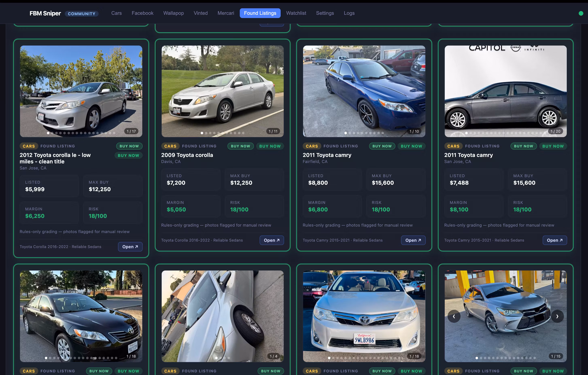Click the black Camry photo

81,316
